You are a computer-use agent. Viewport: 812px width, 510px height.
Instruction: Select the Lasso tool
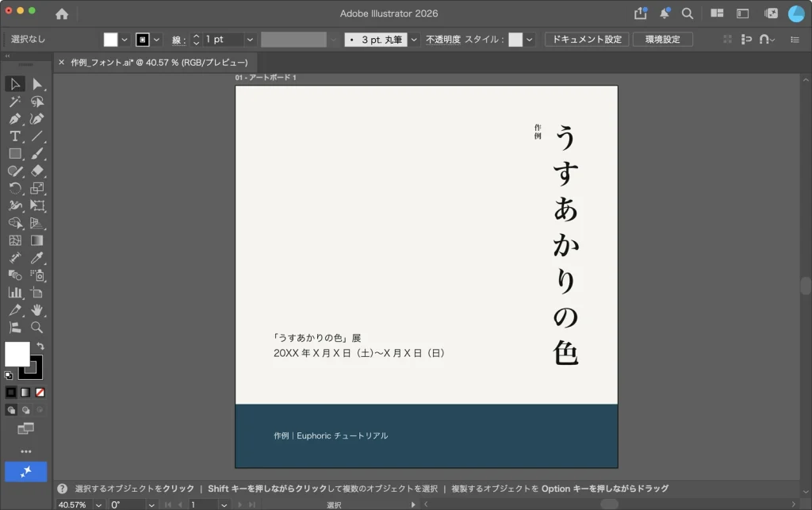tap(37, 102)
